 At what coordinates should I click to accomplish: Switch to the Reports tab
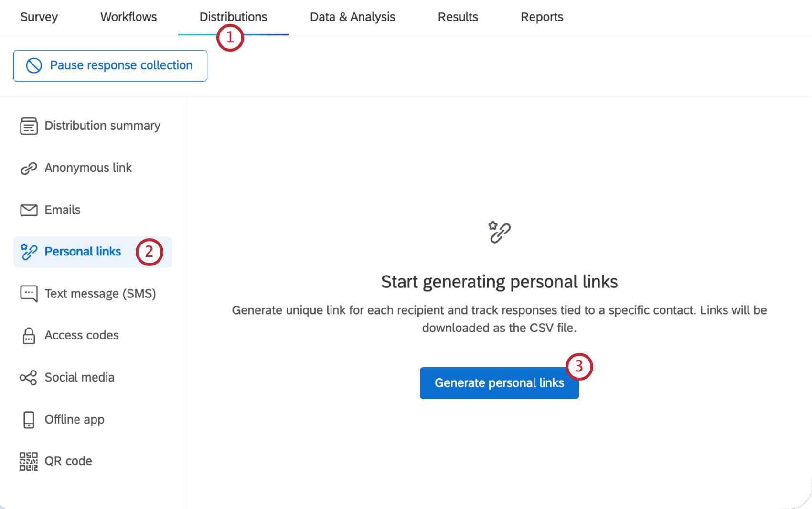[542, 17]
